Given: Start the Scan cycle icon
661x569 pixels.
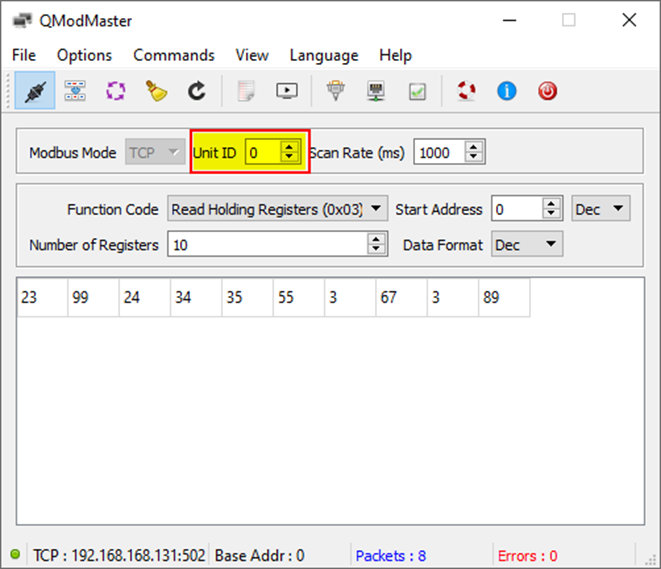Looking at the screenshot, I should (116, 91).
